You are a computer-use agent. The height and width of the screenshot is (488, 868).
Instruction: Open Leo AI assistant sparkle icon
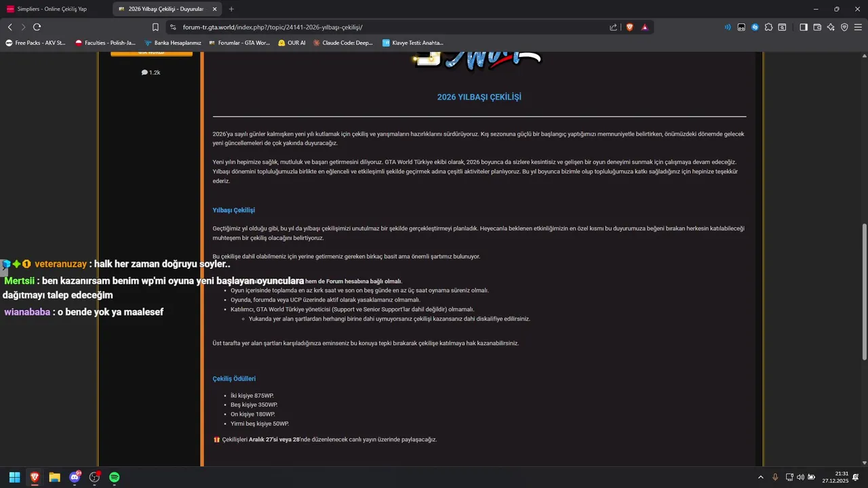tap(831, 27)
